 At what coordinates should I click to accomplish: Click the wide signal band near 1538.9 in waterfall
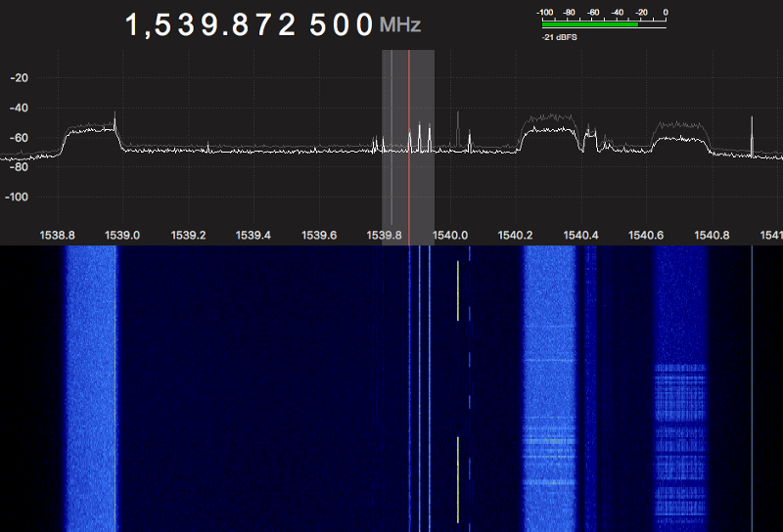[x=91, y=391]
